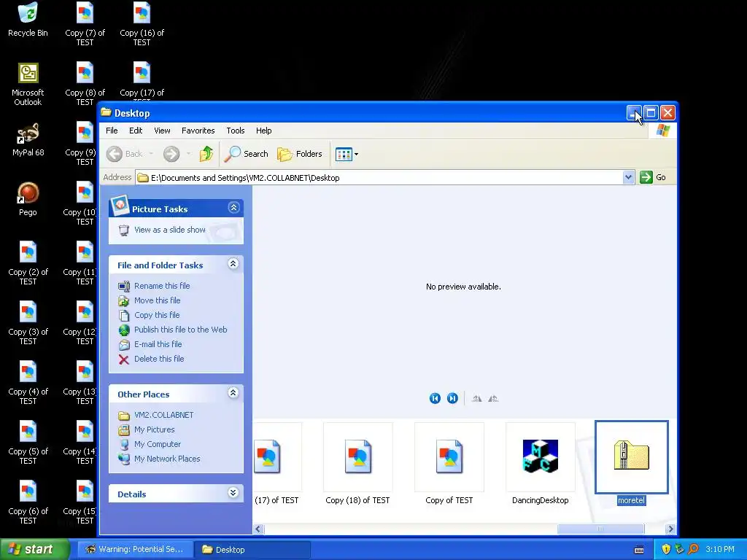Select the Pego desktop shortcut
The width and height of the screenshot is (747, 560).
[x=28, y=199]
